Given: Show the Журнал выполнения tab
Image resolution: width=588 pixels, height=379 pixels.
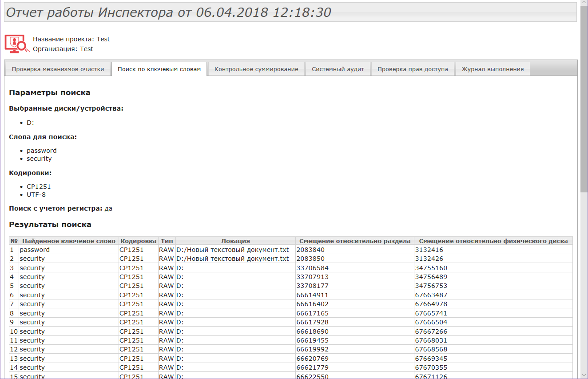Looking at the screenshot, I should pos(493,69).
